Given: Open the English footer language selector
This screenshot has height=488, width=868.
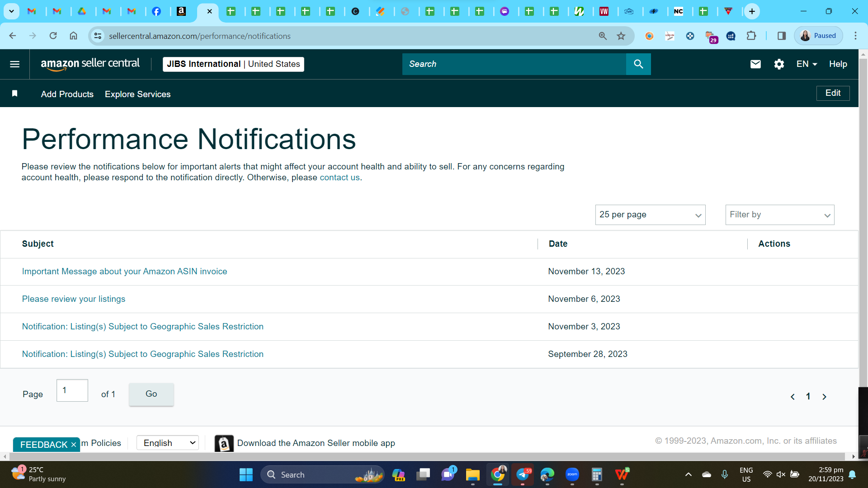Looking at the screenshot, I should pyautogui.click(x=168, y=443).
